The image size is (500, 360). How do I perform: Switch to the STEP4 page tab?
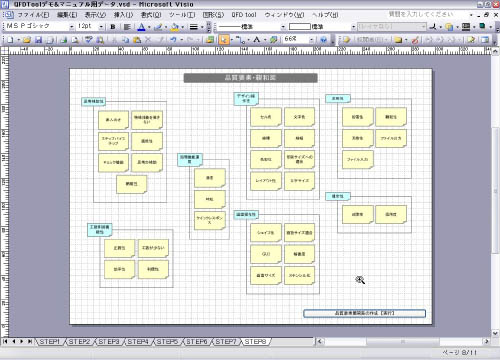(137, 342)
